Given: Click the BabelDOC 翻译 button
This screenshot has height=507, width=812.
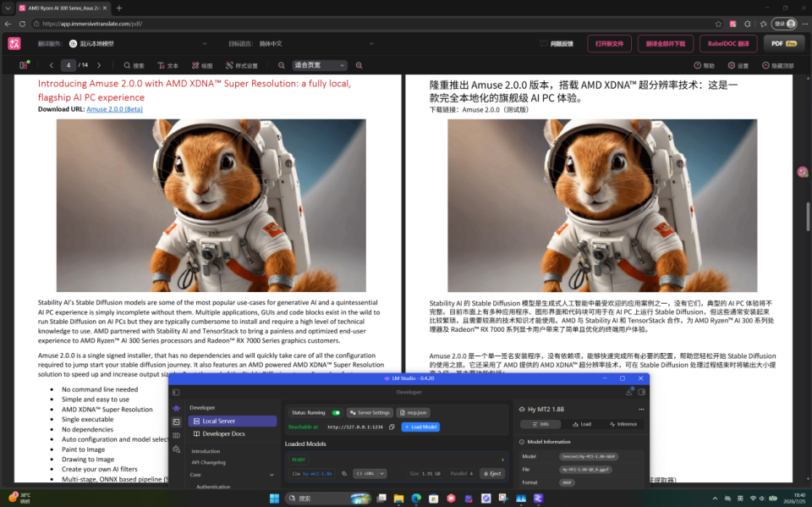Looking at the screenshot, I should 728,43.
